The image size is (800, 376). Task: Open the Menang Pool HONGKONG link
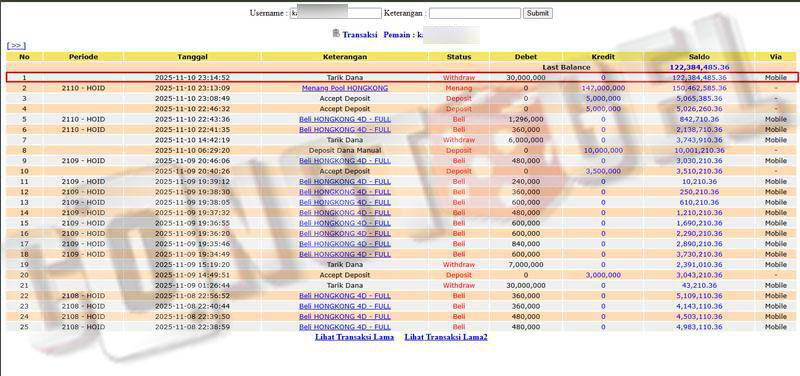click(345, 88)
